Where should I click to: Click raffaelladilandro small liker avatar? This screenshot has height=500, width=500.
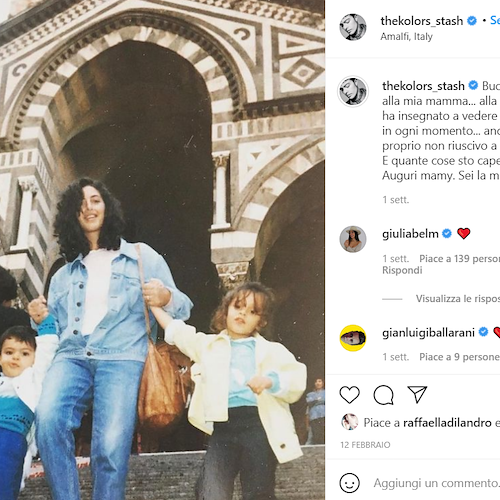click(349, 422)
